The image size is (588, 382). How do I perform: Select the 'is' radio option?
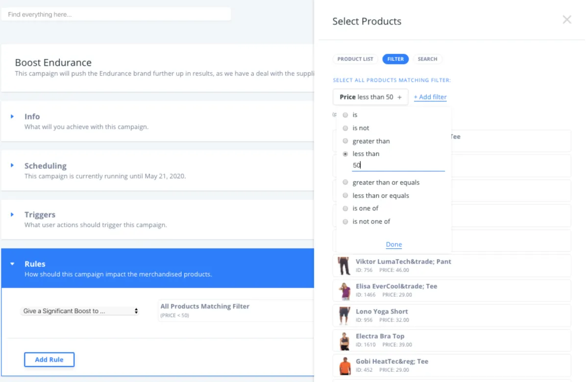point(345,115)
